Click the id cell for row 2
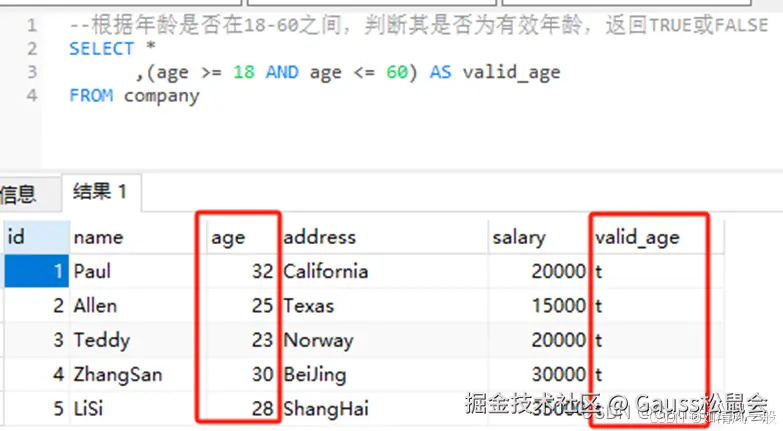This screenshot has width=783, height=431. coord(36,306)
